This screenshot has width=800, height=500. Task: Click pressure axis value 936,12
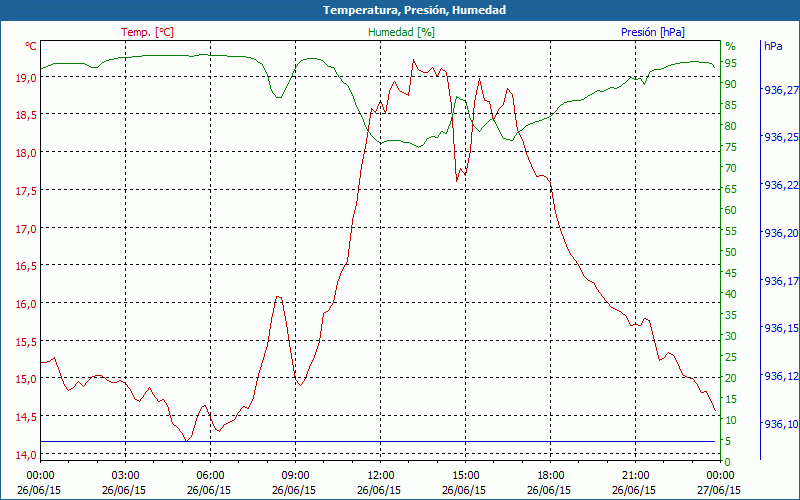781,377
